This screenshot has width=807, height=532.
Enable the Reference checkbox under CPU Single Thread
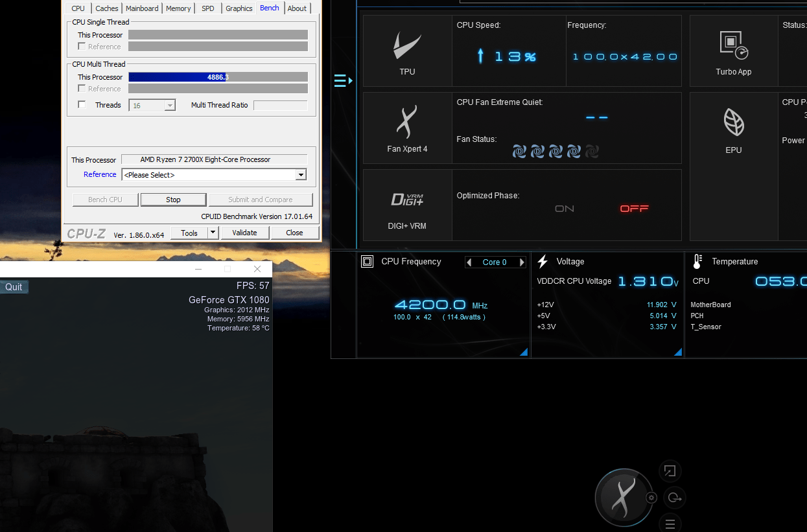[82, 47]
